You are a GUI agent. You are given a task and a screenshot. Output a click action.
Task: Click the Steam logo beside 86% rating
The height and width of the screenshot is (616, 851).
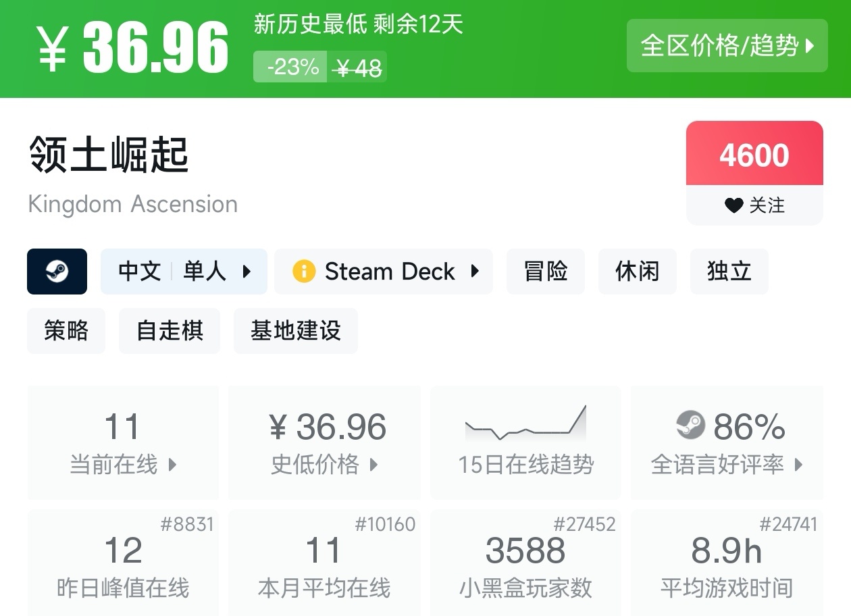coord(690,426)
